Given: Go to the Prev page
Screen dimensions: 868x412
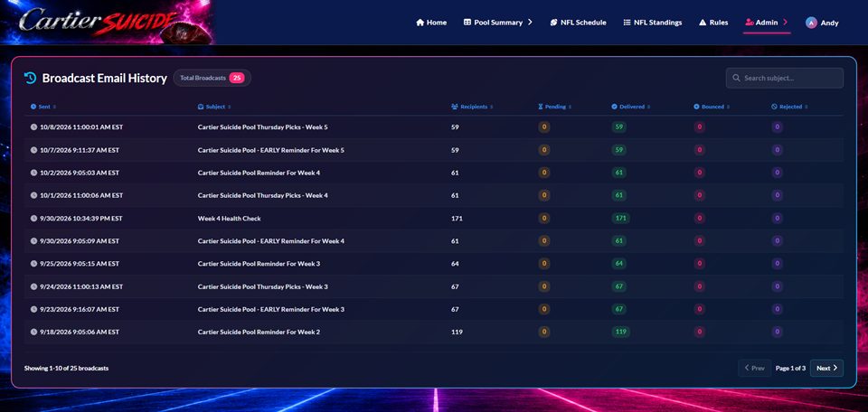Looking at the screenshot, I should pyautogui.click(x=754, y=368).
